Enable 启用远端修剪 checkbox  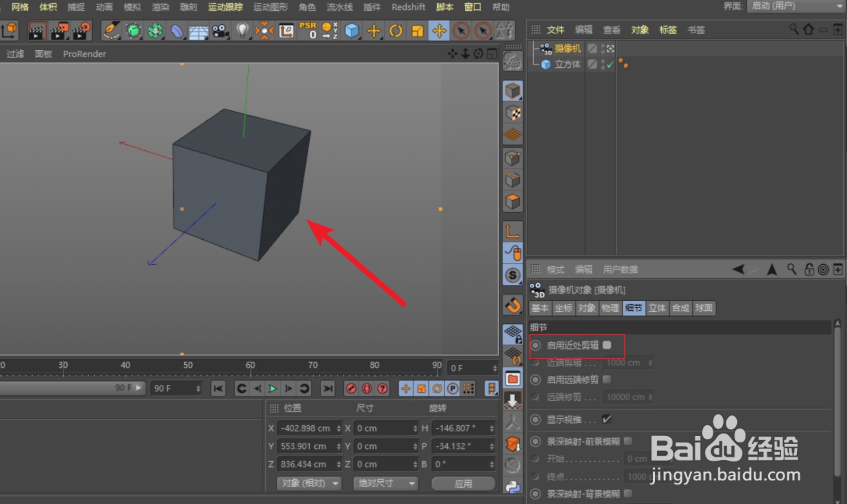(x=607, y=380)
